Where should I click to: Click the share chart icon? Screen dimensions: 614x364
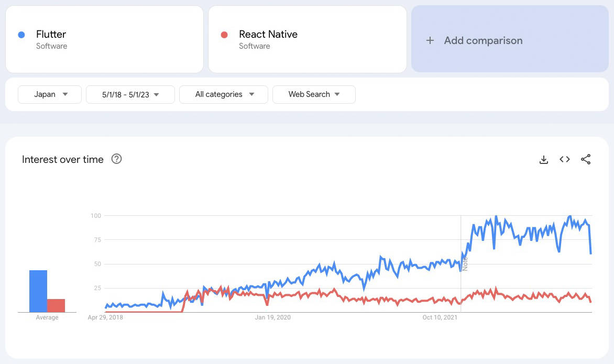click(586, 159)
